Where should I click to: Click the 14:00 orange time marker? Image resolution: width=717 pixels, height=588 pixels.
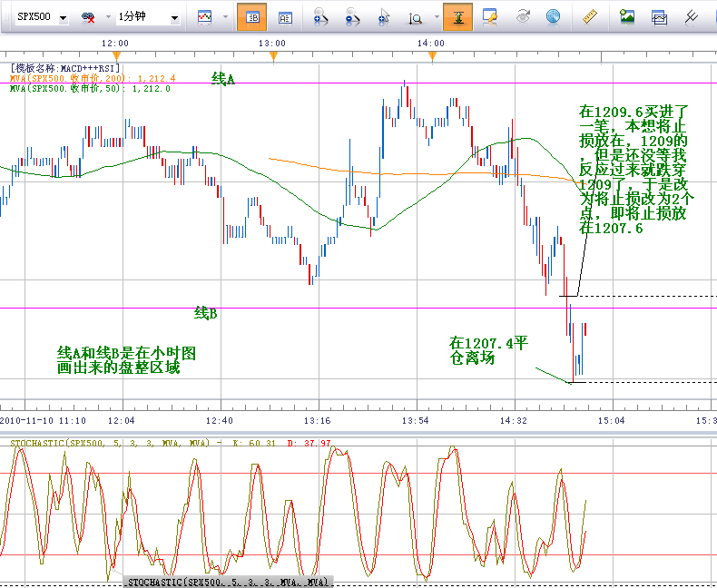tap(432, 56)
